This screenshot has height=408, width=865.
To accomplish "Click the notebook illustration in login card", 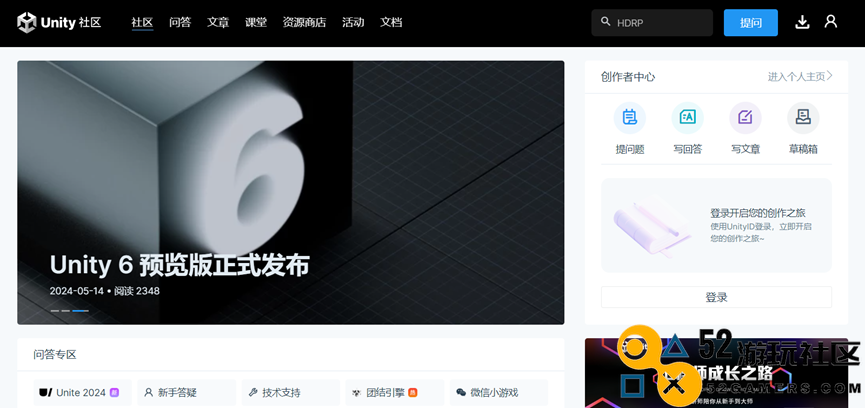I will [652, 227].
